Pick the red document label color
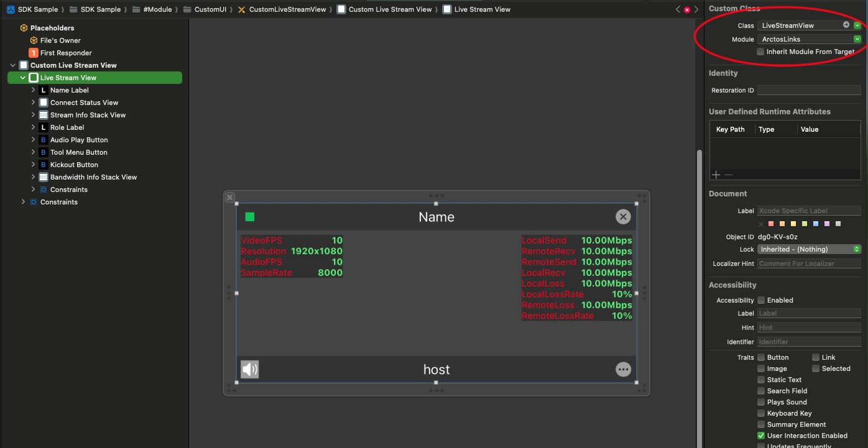 click(771, 224)
